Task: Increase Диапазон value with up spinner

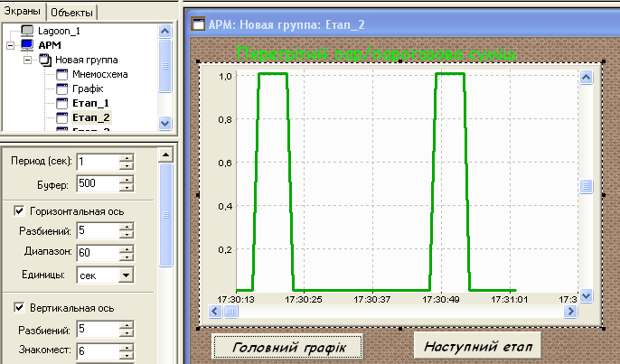Action: 127,249
